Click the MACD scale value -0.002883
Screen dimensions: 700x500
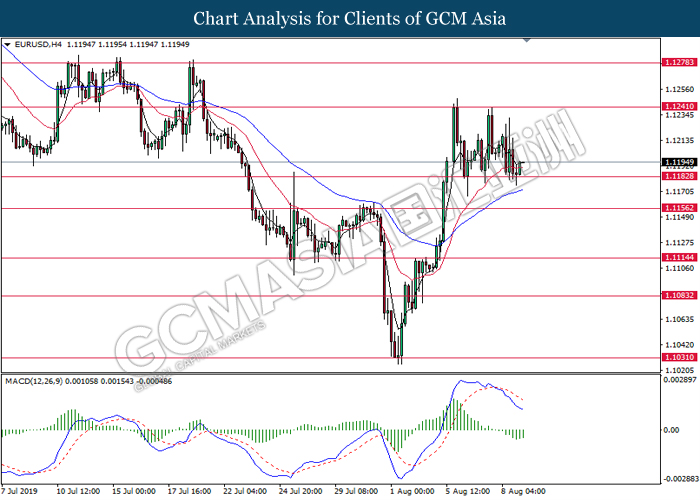pos(680,479)
